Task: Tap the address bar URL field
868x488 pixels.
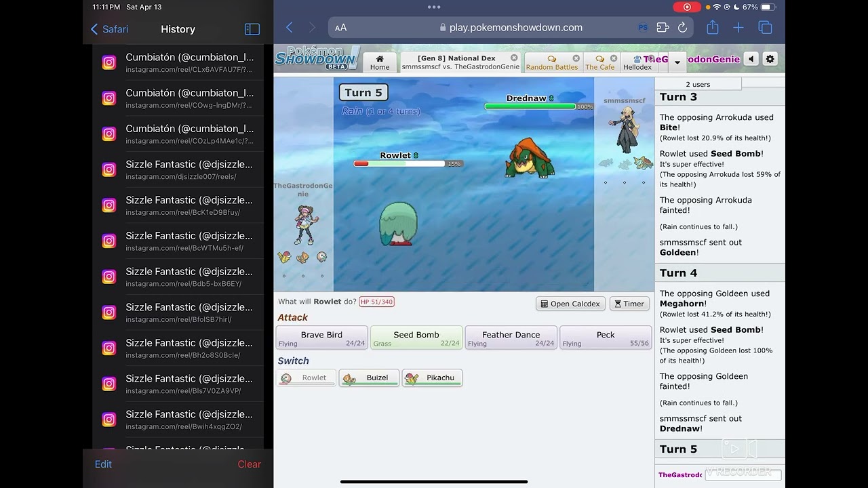Action: tap(512, 28)
